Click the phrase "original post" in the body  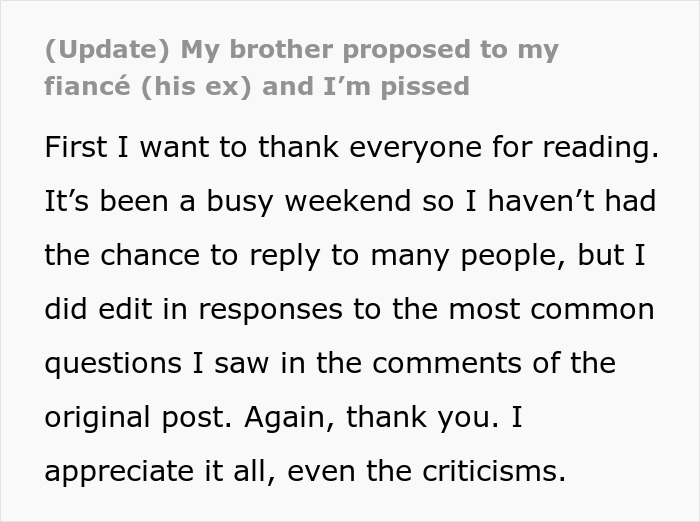click(x=131, y=416)
